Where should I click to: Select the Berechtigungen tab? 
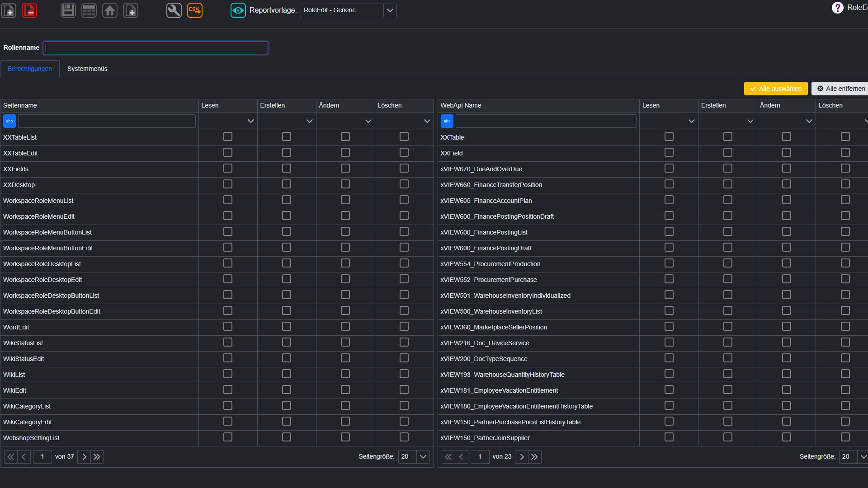[x=30, y=69]
